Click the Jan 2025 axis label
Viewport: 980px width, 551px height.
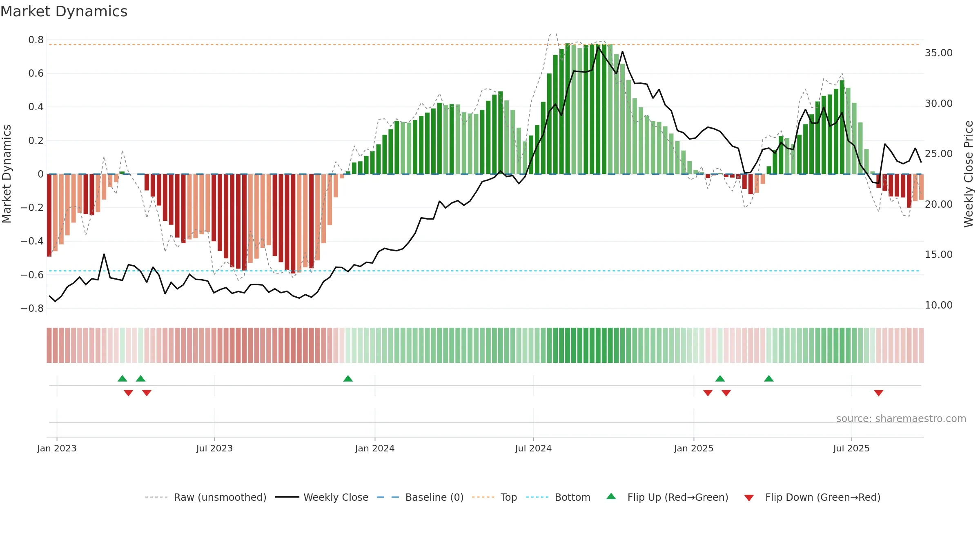coord(694,448)
